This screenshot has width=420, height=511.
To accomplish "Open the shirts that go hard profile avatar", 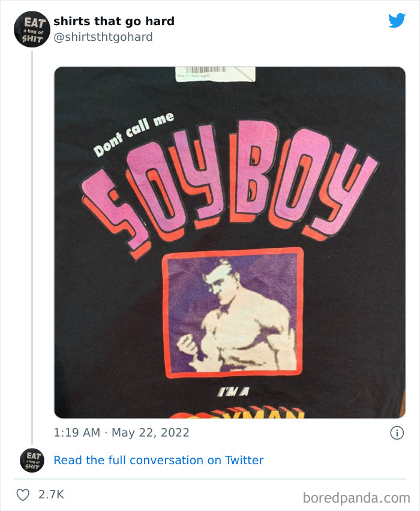I will 32,29.
